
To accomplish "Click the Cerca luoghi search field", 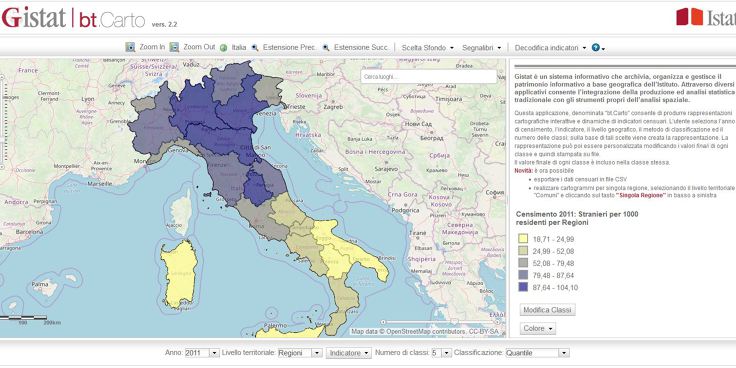I will [429, 77].
